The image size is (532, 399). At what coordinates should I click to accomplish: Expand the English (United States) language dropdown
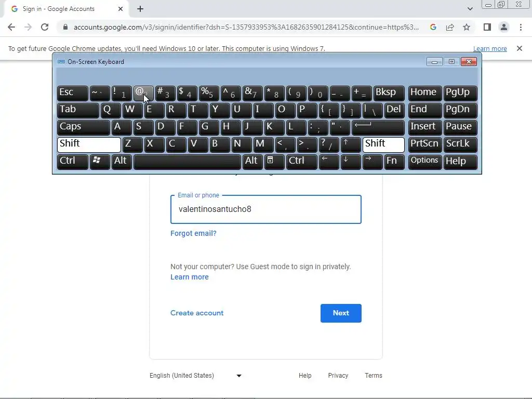pos(195,376)
